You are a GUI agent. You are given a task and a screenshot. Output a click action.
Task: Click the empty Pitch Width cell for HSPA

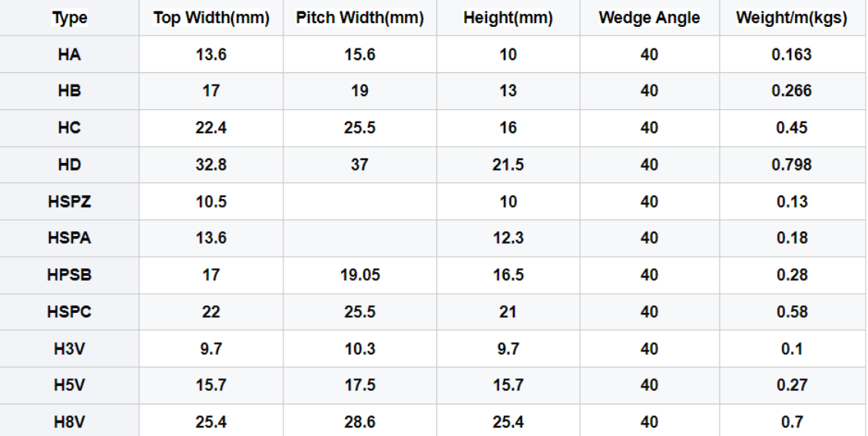coord(359,238)
